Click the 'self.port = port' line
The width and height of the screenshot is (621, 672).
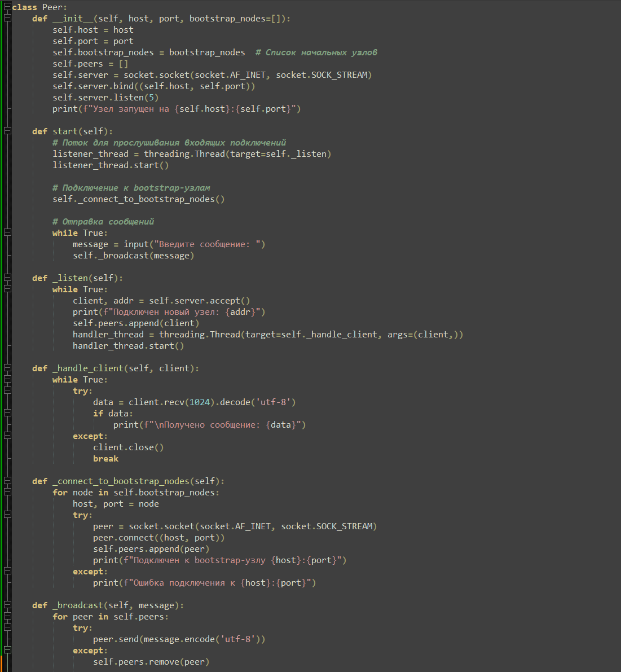point(93,41)
